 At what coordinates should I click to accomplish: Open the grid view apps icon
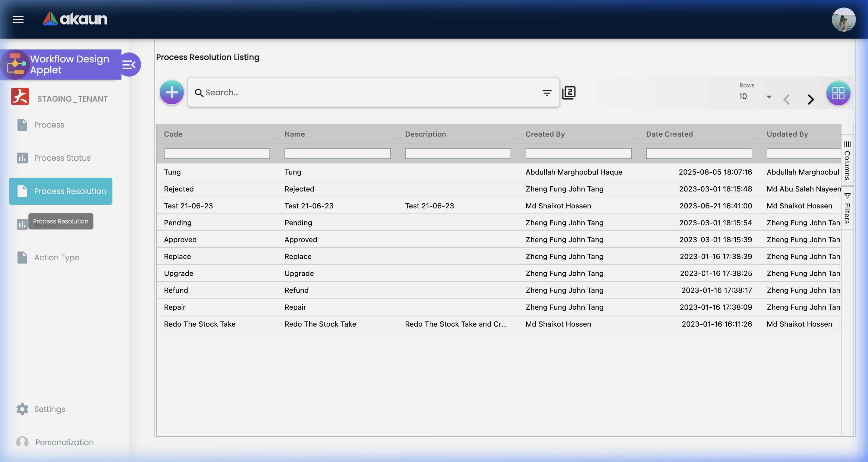(x=838, y=93)
